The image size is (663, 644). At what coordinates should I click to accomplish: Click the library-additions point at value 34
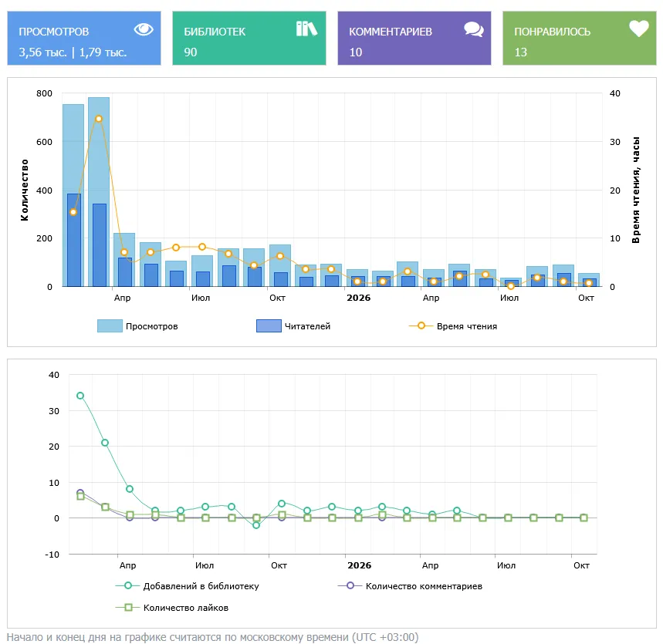(x=80, y=396)
